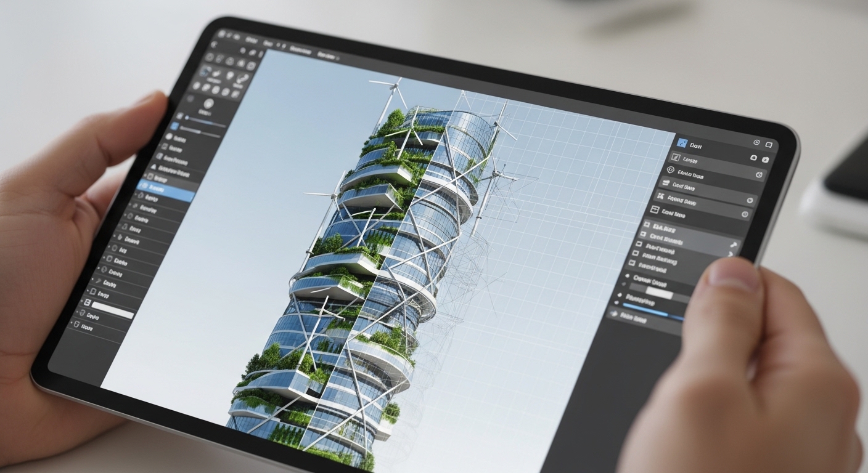Click the wrench icon in right panel
Screen dimensions: 868x473
[x=734, y=245]
